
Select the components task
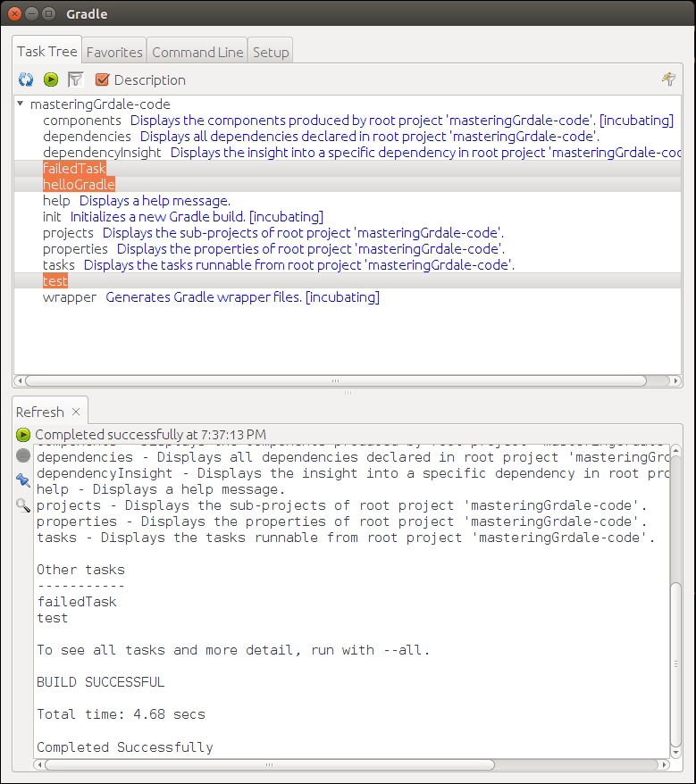pyautogui.click(x=82, y=121)
